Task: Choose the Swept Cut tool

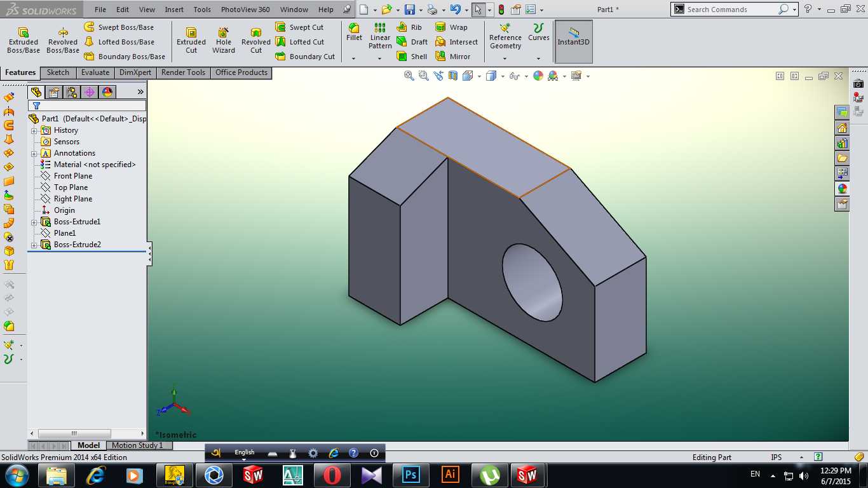Action: point(299,27)
